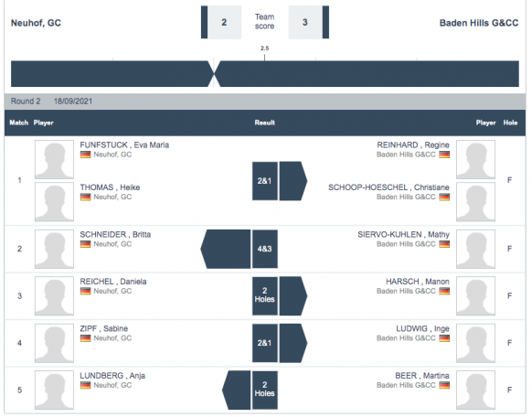This screenshot has width=532, height=417.
Task: Click the Baden Hills team score box showing 3
Action: point(305,22)
